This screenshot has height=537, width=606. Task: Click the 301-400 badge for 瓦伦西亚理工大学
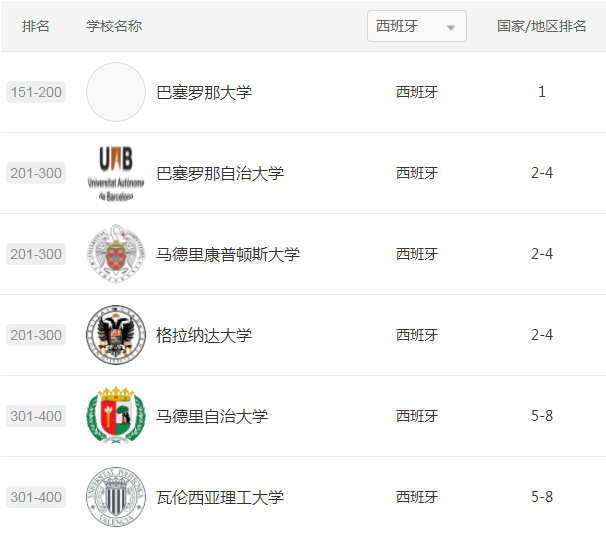[x=36, y=497]
